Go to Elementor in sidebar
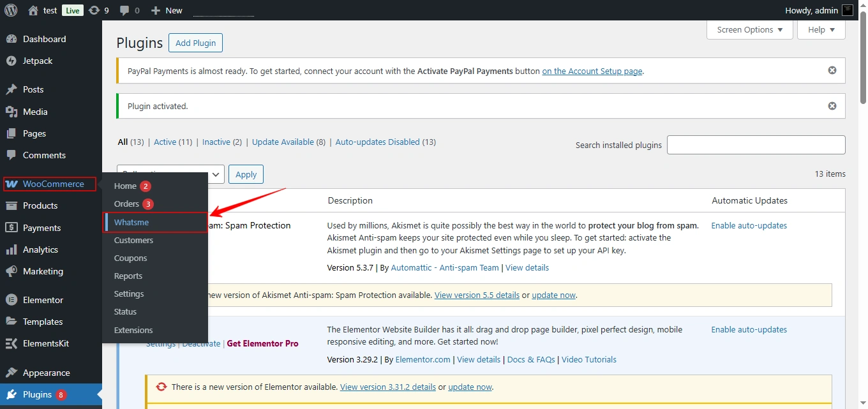 point(43,300)
